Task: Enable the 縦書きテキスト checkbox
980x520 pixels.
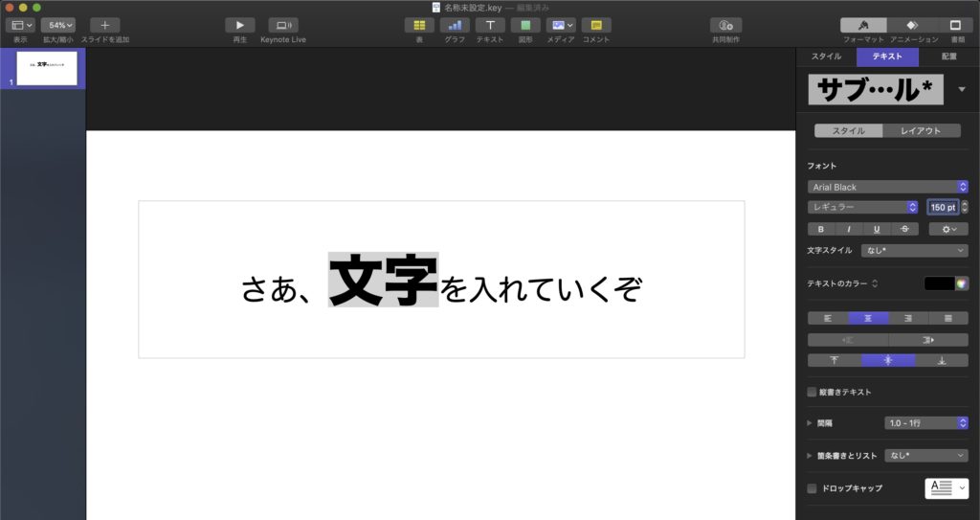Action: point(812,393)
